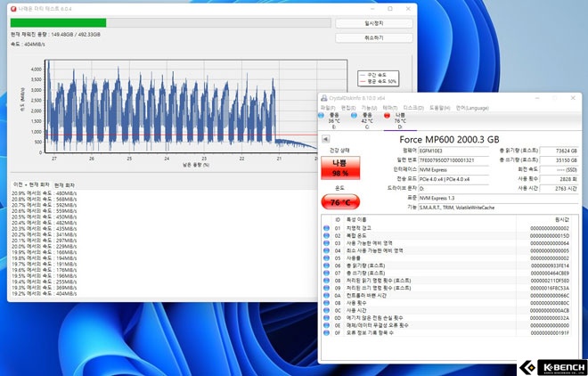Select the red D: drive status icon (76 °C)
The width and height of the screenshot is (588, 376).
(x=387, y=116)
